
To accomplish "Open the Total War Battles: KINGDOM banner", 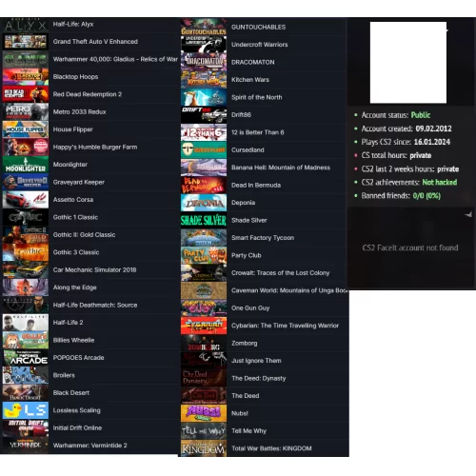I will [x=204, y=448].
